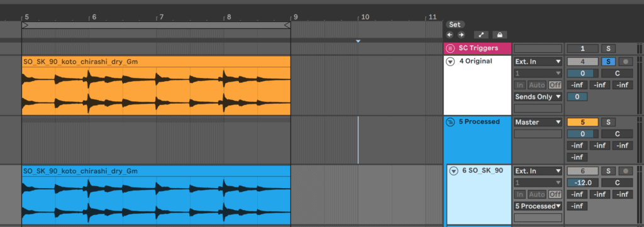Jump to previous locator arrow
The height and width of the screenshot is (227, 644).
point(450,35)
